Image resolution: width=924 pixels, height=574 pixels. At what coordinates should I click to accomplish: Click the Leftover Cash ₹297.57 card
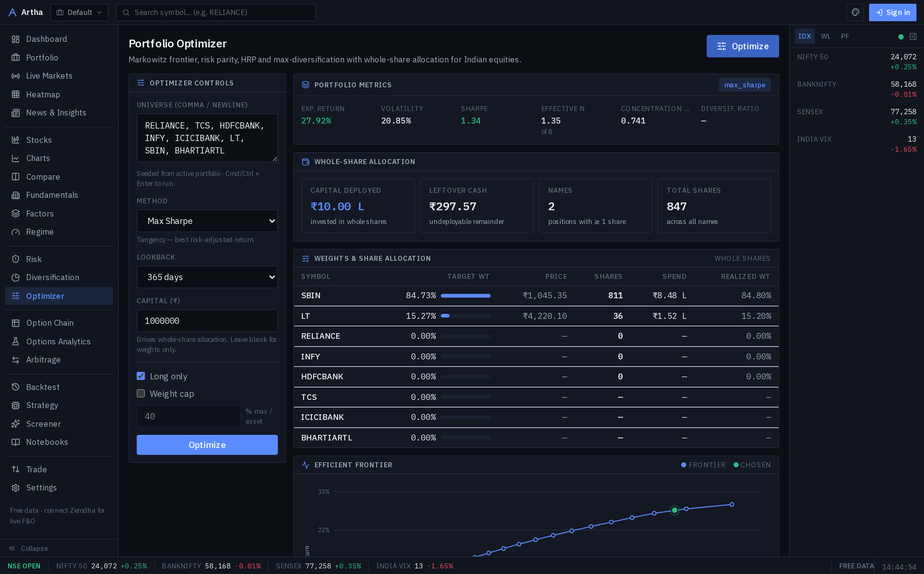477,206
